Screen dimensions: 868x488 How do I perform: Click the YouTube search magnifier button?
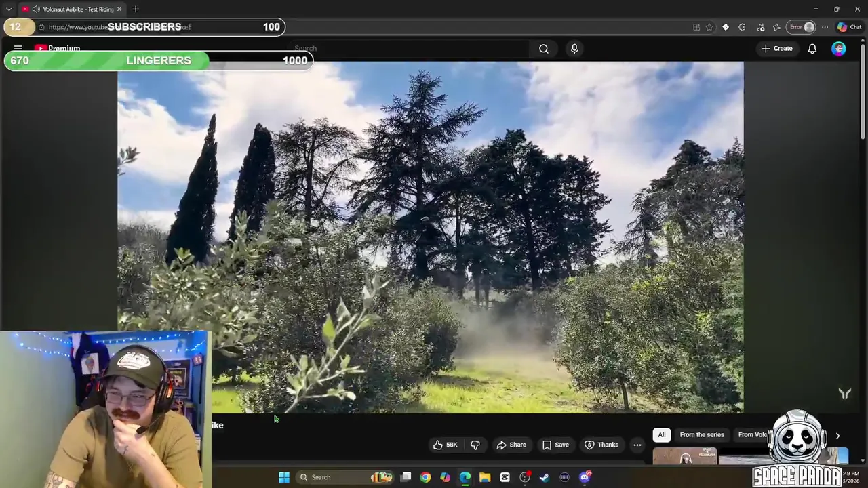pyautogui.click(x=544, y=48)
